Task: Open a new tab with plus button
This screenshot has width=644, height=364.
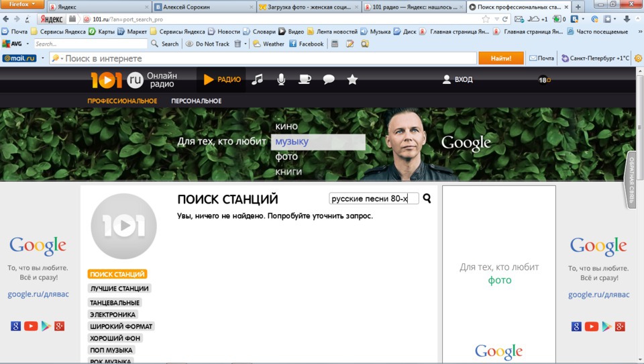Action: coord(578,7)
